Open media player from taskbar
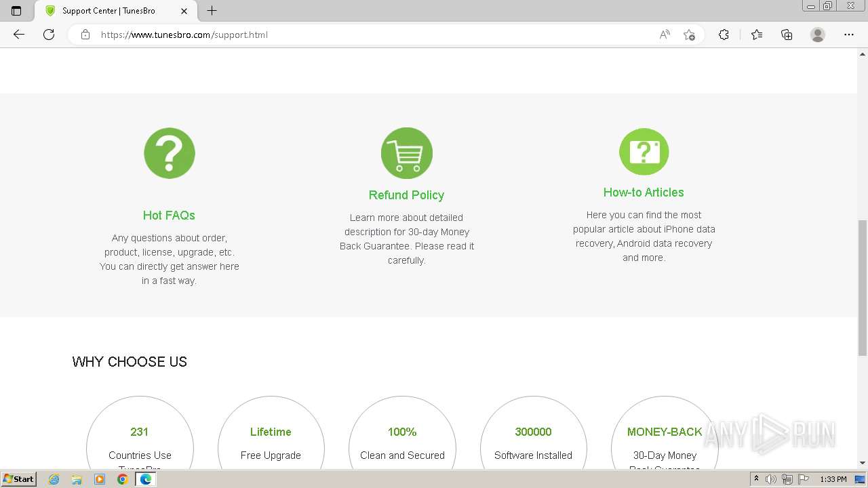 100,479
